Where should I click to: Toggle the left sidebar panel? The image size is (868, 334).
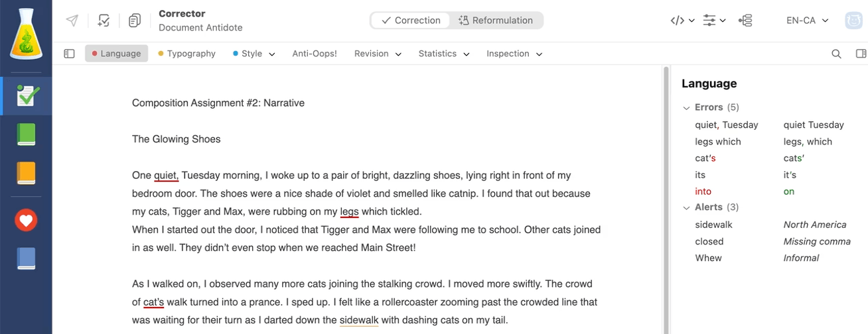click(69, 54)
